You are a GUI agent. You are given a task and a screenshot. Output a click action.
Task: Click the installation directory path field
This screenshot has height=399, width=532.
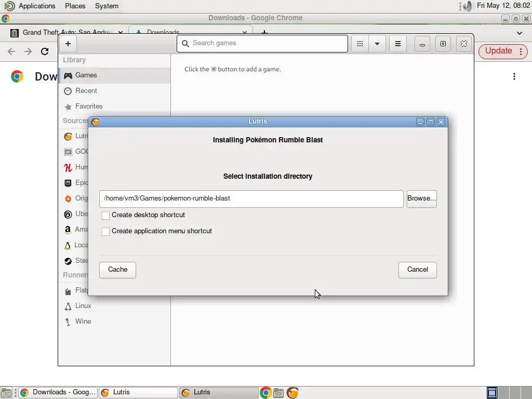pos(251,198)
